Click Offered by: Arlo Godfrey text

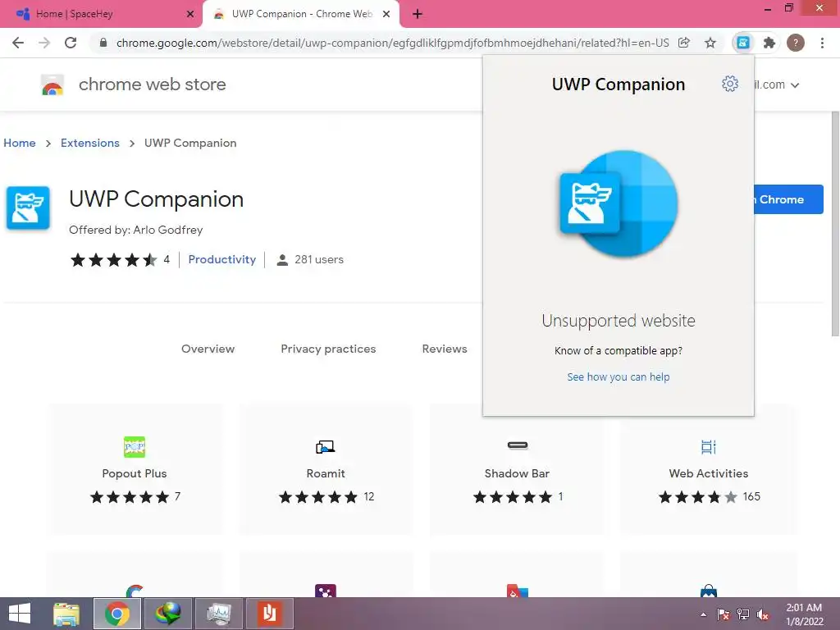coord(135,230)
